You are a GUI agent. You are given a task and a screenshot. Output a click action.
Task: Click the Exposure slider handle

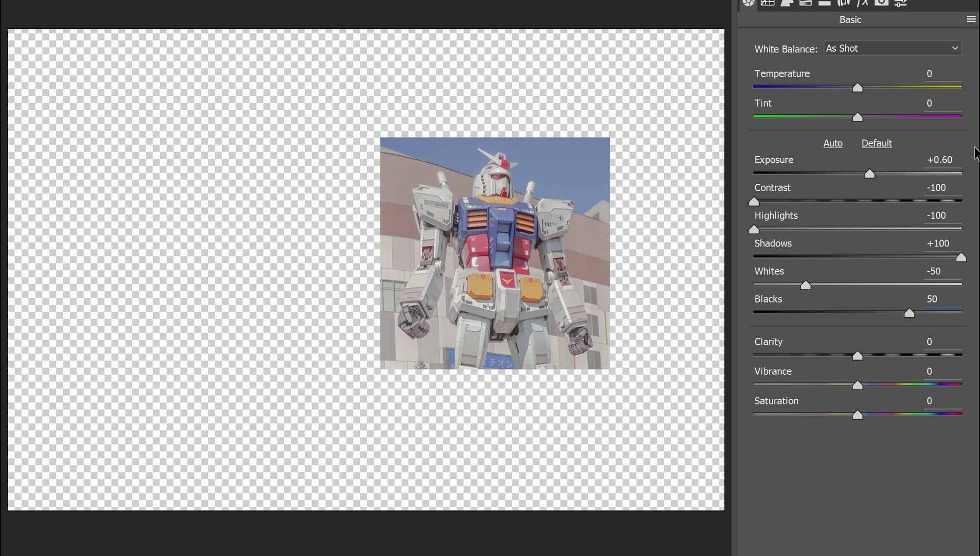click(x=869, y=174)
